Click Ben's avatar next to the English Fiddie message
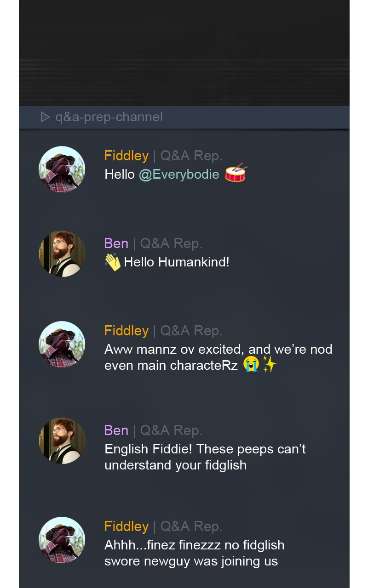Viewport: 368px width, 588px height. 62,441
